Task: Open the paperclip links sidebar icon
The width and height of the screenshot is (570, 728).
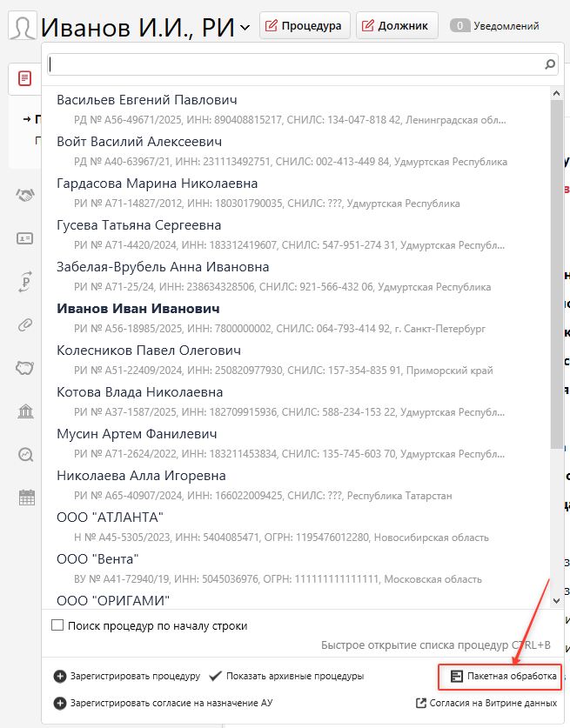Action: pos(25,325)
